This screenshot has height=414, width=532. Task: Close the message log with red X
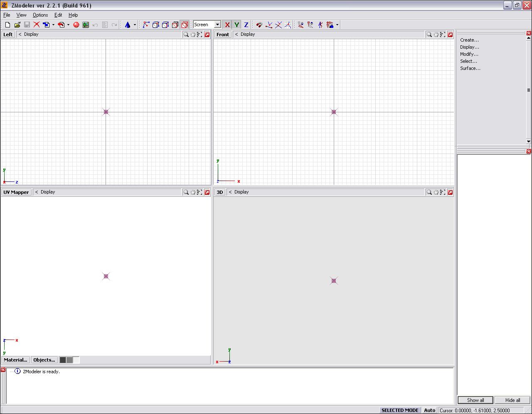[3, 370]
